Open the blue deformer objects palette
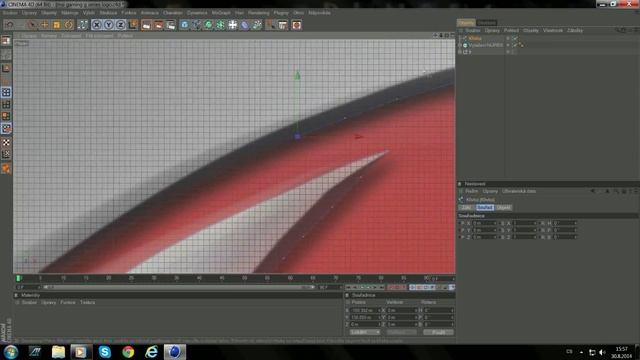The height and width of the screenshot is (360, 640). pos(244,25)
